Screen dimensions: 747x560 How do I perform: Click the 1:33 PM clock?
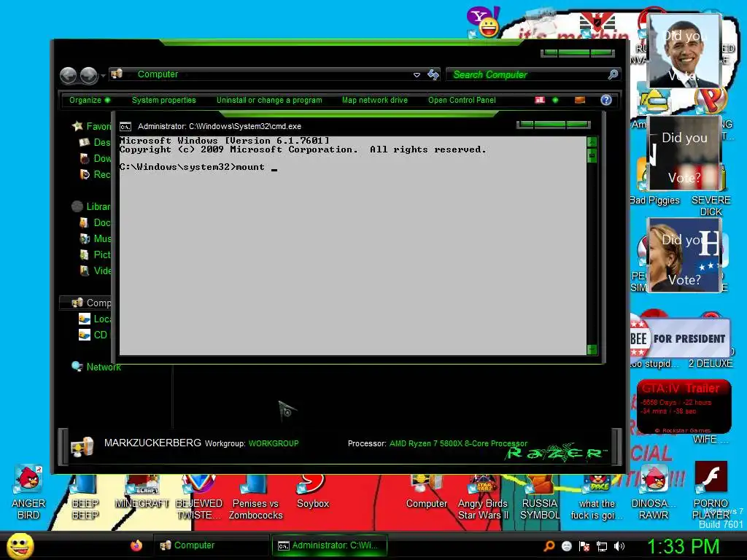click(683, 546)
